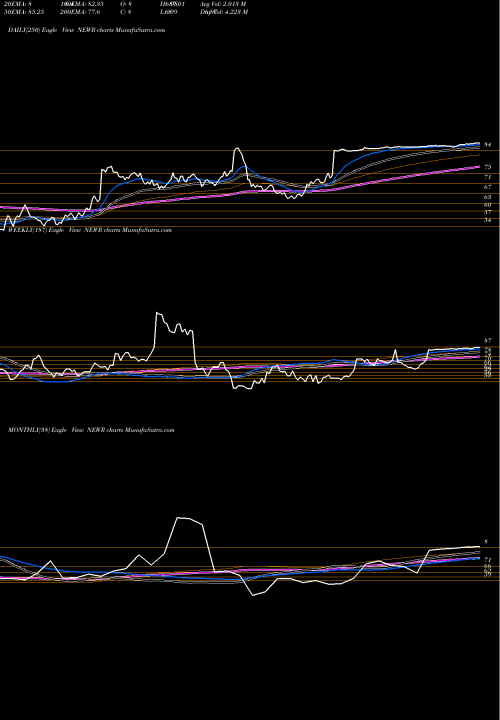Click the C: 8 close price label
Image resolution: width=500 pixels, height=720 pixels.
[126, 12]
